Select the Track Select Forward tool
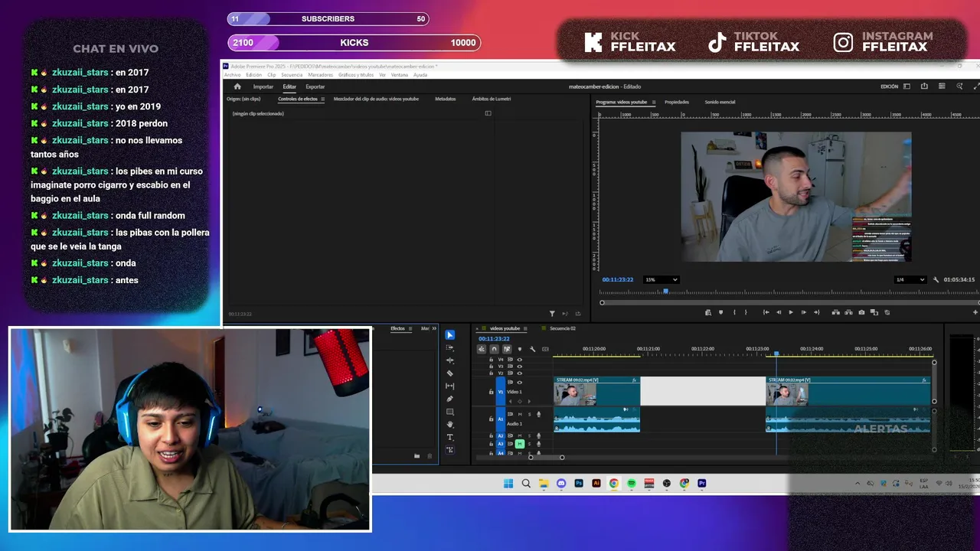This screenshot has height=551, width=980. click(x=449, y=347)
